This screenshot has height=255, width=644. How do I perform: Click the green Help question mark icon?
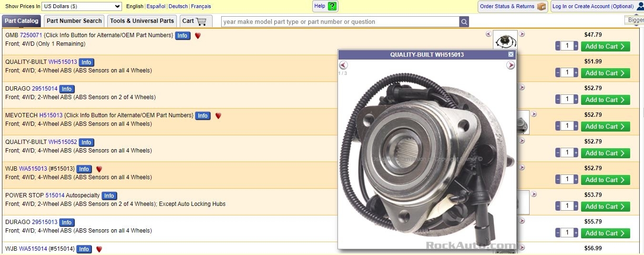point(332,6)
